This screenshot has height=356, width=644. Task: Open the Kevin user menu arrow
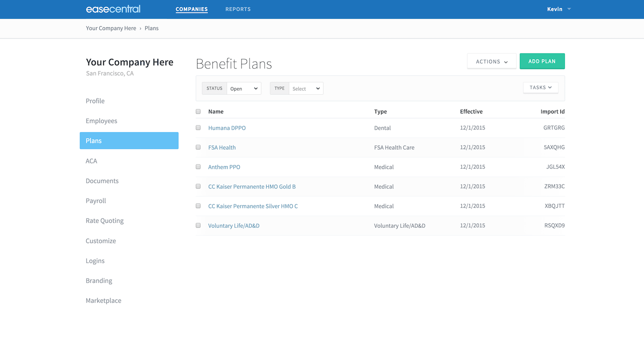(569, 9)
